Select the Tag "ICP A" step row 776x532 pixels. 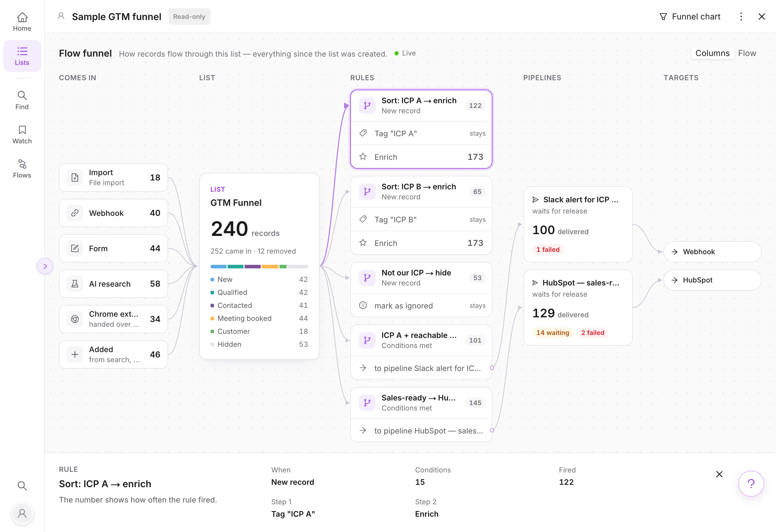point(421,133)
